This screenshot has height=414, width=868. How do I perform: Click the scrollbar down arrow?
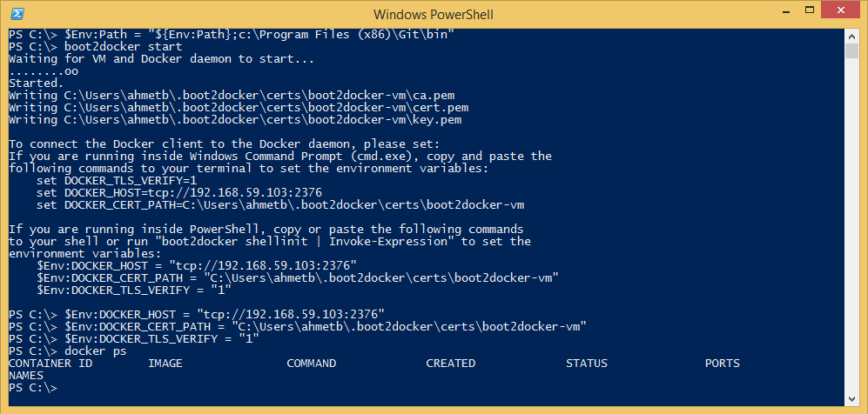851,397
